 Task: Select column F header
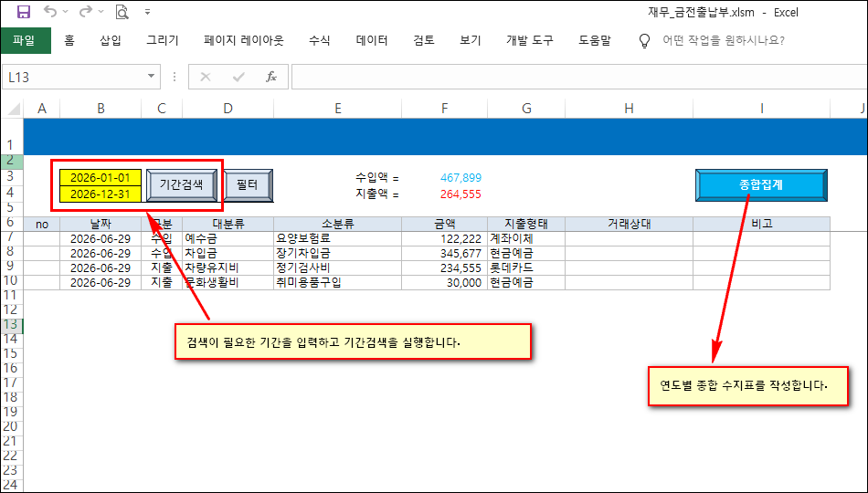click(445, 109)
